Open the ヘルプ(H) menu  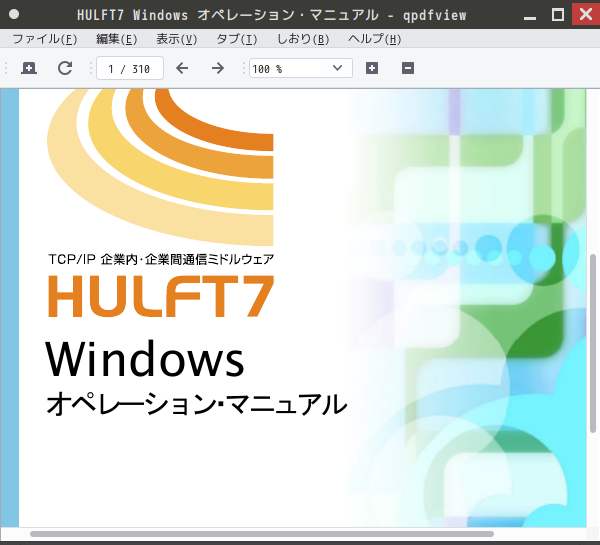tap(374, 39)
